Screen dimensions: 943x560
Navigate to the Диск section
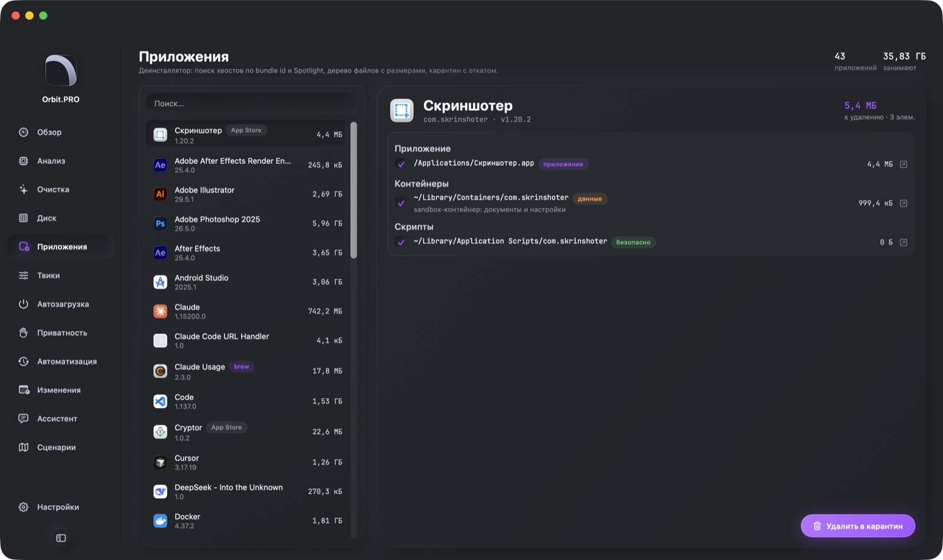(x=61, y=218)
